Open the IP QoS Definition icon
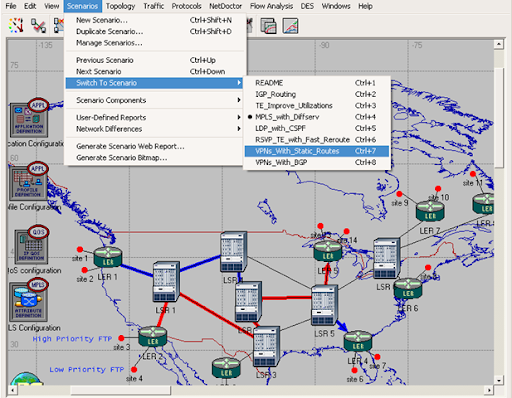This screenshot has height=398, width=512. pos(31,247)
